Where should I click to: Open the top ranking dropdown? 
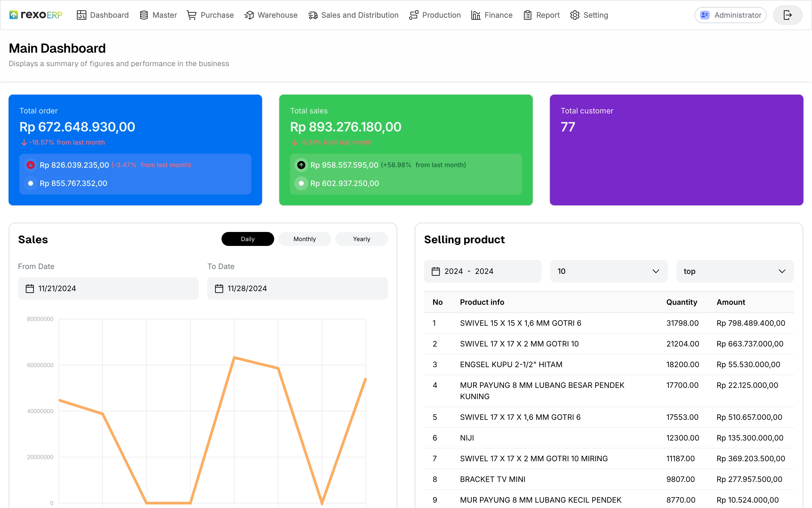tap(735, 271)
